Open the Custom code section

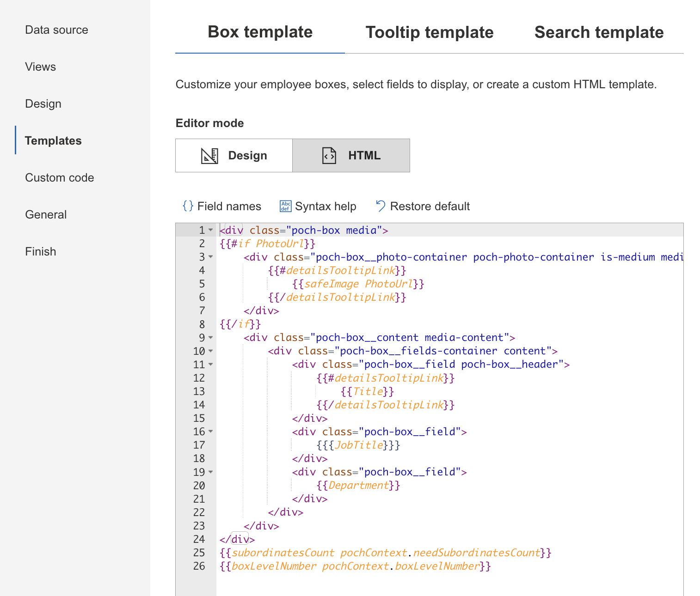pyautogui.click(x=60, y=177)
